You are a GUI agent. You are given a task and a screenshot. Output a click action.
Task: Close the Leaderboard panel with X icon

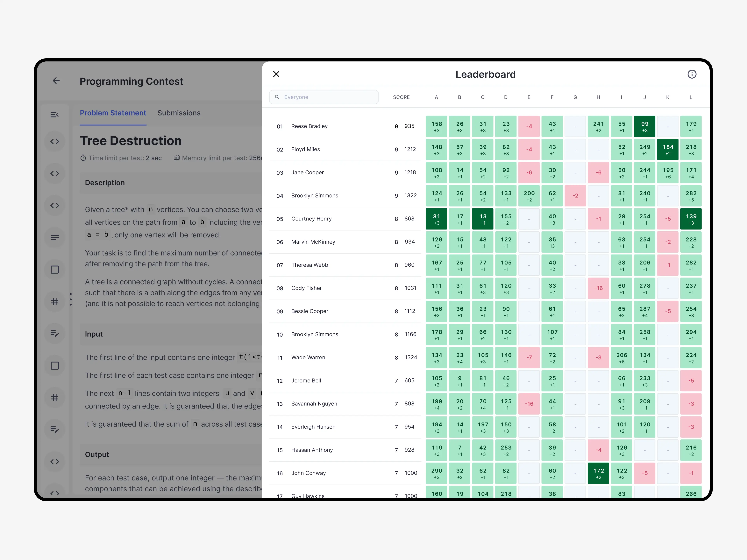[276, 74]
